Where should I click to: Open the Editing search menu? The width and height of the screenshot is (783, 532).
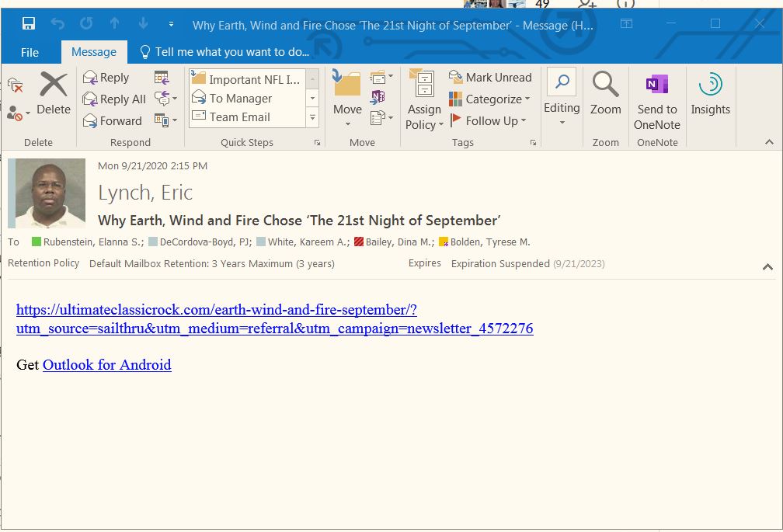point(562,97)
